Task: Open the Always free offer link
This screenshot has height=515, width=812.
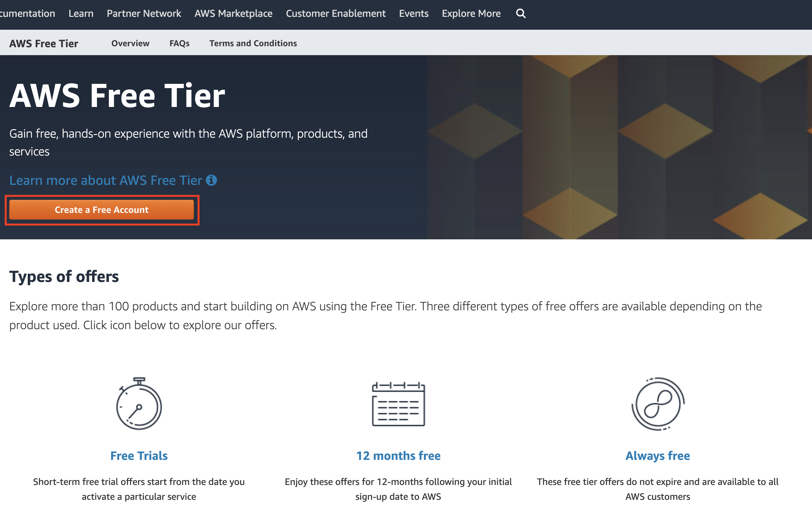Action: (x=658, y=456)
